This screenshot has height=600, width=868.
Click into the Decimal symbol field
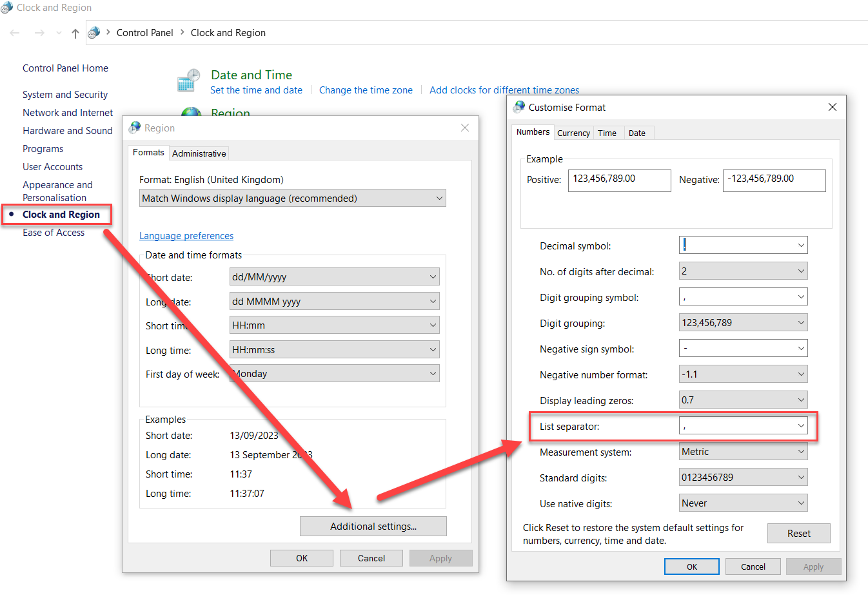tap(736, 245)
